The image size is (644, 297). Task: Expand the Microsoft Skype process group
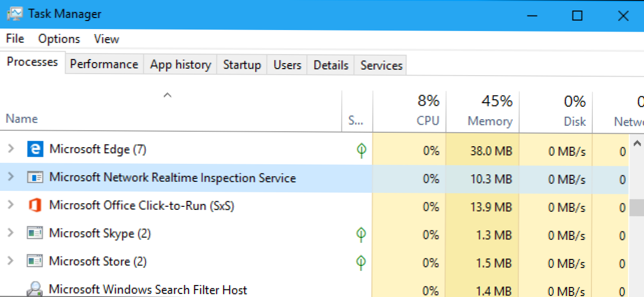[11, 233]
